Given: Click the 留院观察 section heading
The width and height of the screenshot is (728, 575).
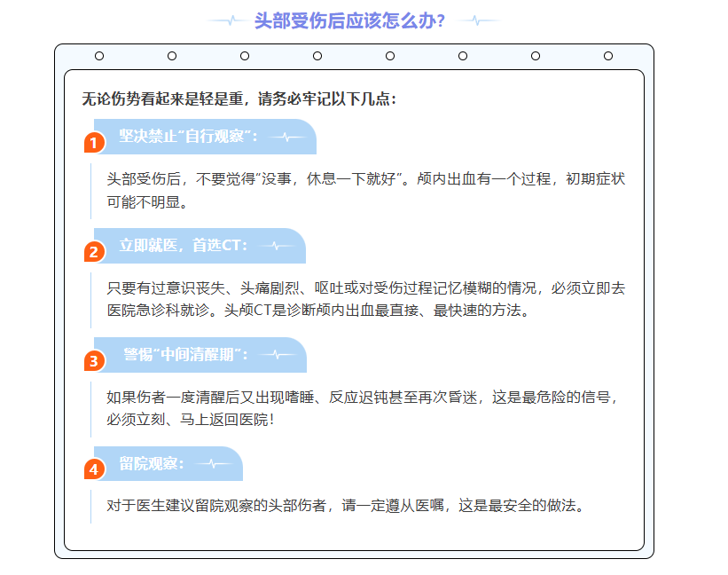Looking at the screenshot, I should tap(152, 463).
